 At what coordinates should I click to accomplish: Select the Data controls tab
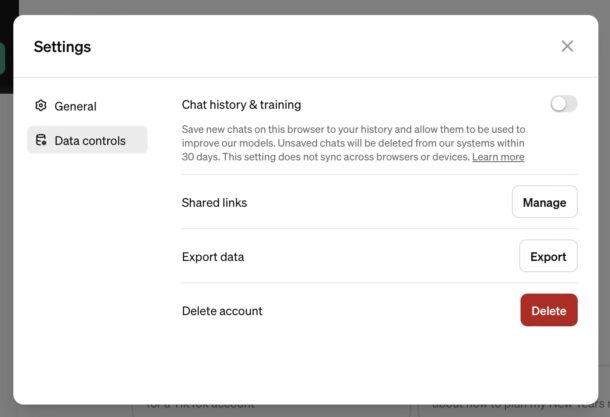88,141
